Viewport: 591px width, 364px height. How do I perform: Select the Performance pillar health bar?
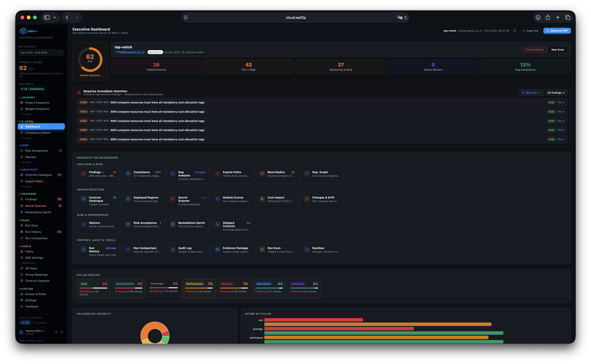pos(199,288)
